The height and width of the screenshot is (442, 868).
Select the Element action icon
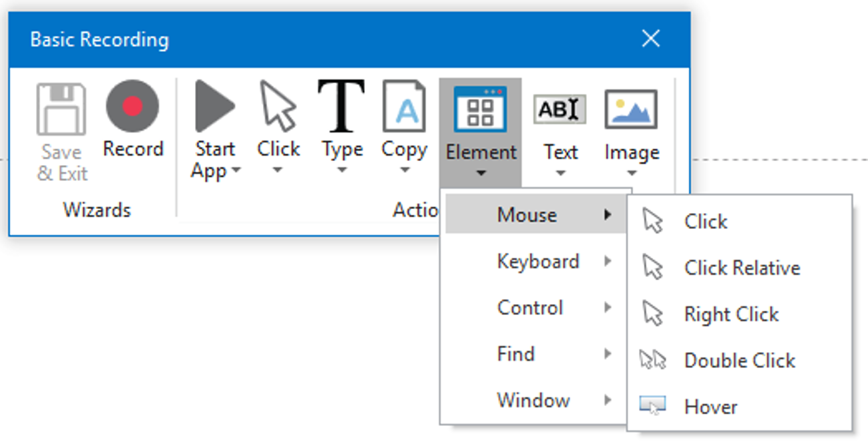pos(481,107)
